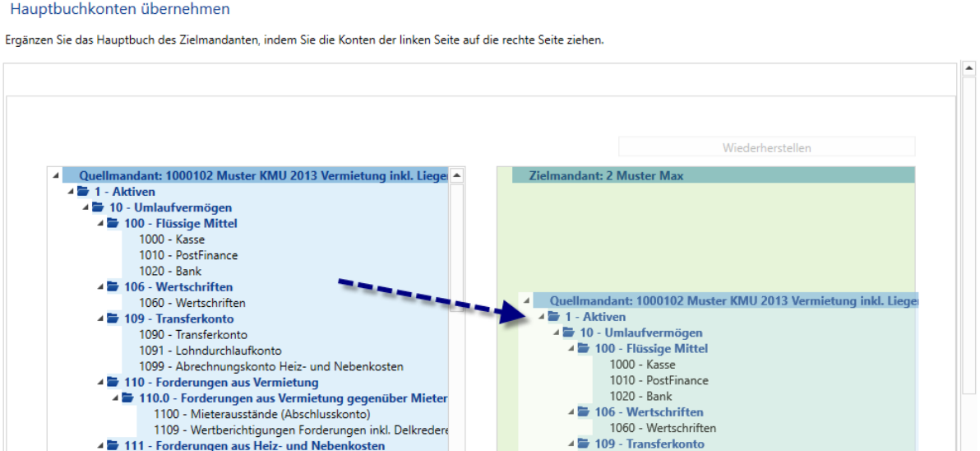Collapse 100 - Flüssige Mittel node in left tree
This screenshot has width=980, height=451.
click(x=100, y=224)
